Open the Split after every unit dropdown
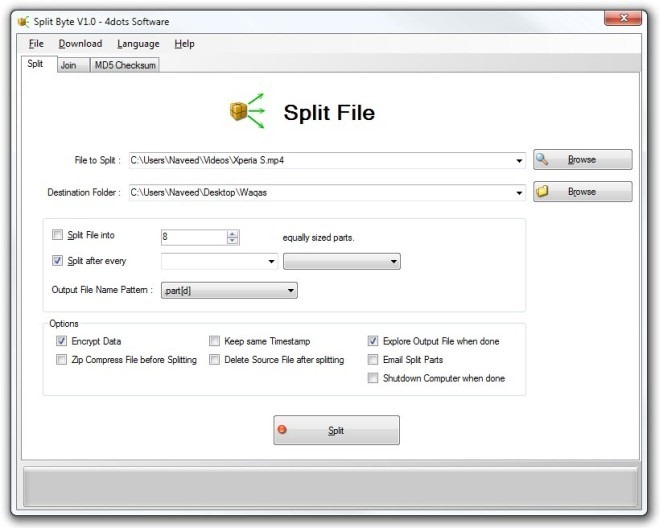Screen dimensions: 660x528 click(x=342, y=261)
